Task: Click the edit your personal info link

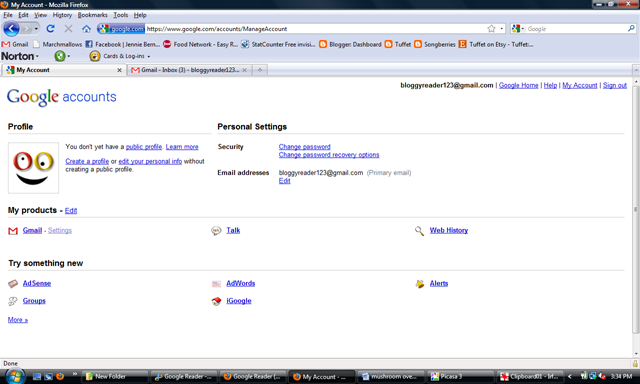Action: (x=150, y=161)
